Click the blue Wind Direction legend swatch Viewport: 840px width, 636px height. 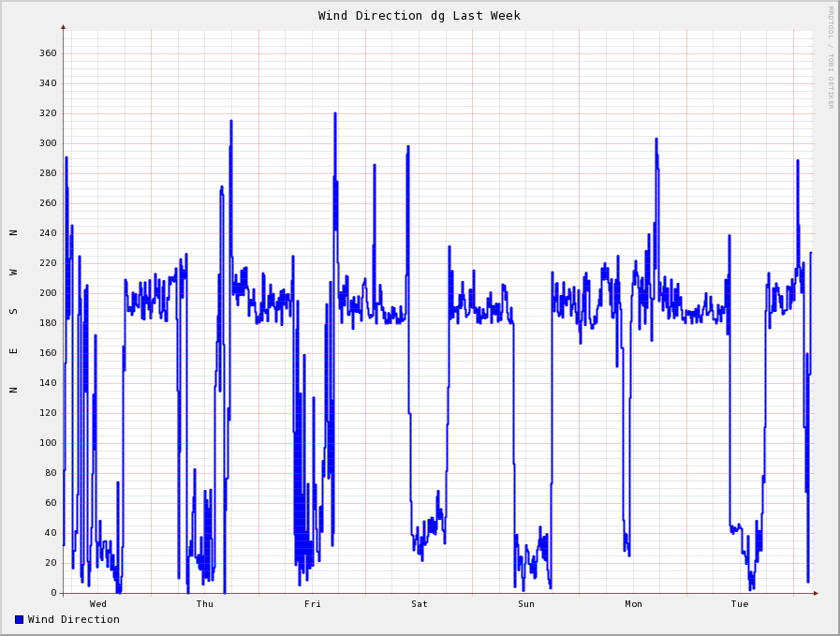click(x=19, y=619)
